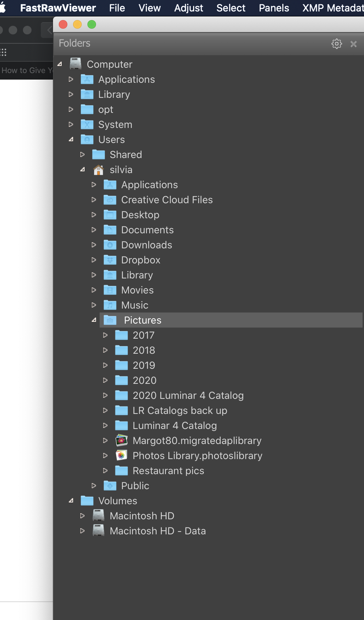Image resolution: width=364 pixels, height=620 pixels.
Task: Select the 2020 Luminar 4 Catalog folder
Action: [x=188, y=395]
